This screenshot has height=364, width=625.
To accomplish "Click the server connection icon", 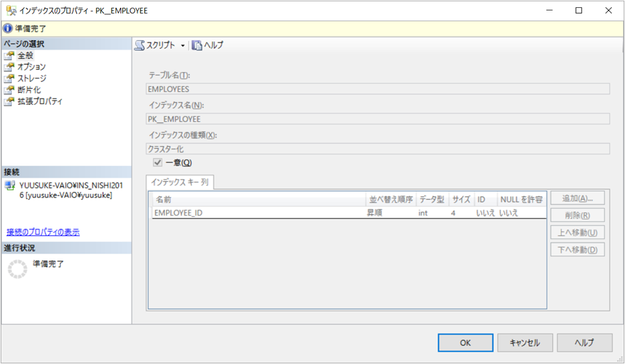I will (x=10, y=185).
